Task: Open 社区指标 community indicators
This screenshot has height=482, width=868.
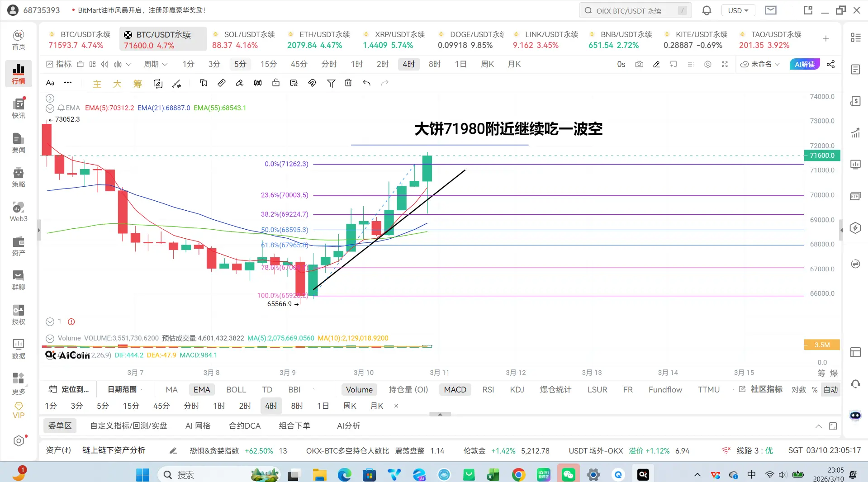Action: tap(761, 390)
